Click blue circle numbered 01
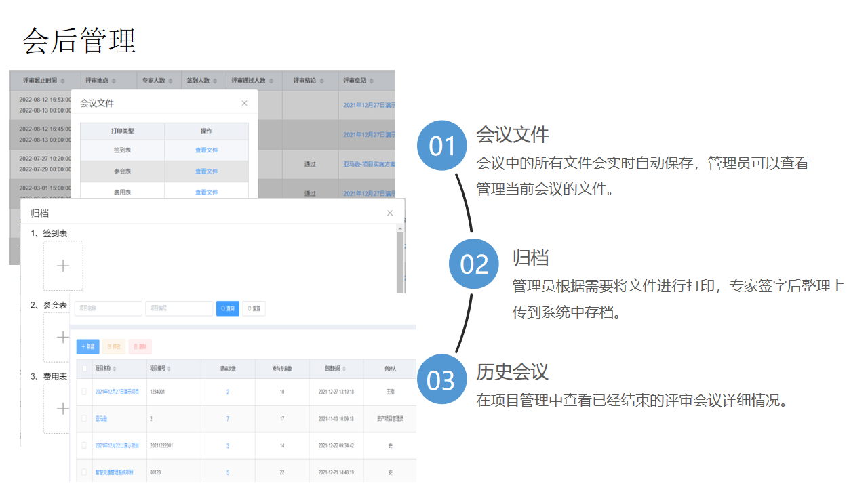 [x=442, y=146]
